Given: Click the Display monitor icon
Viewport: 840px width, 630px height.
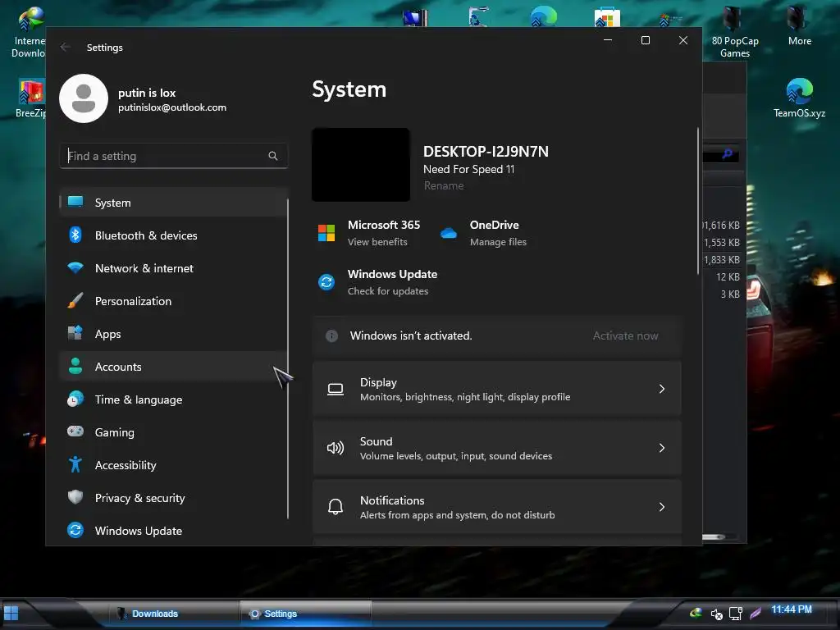Looking at the screenshot, I should 336,390.
